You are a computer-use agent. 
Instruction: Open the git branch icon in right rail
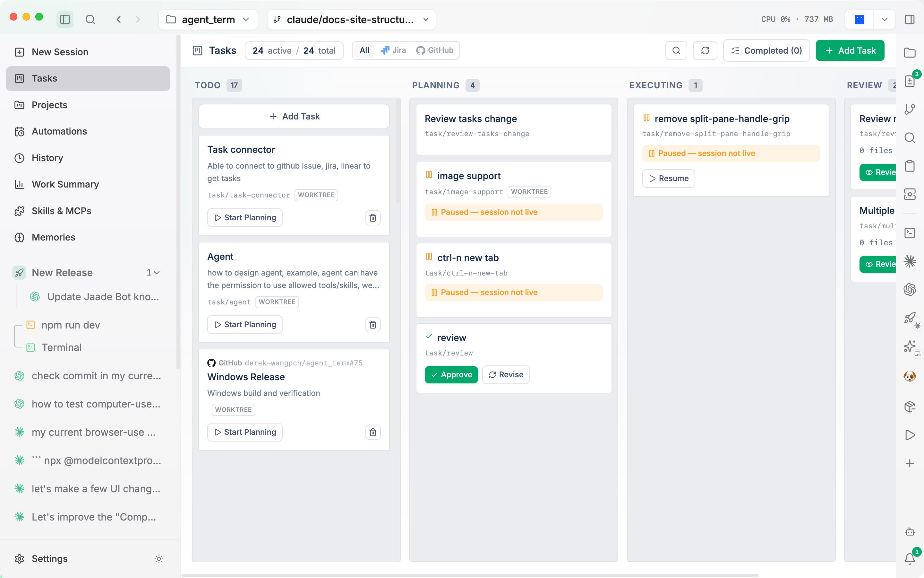(910, 109)
